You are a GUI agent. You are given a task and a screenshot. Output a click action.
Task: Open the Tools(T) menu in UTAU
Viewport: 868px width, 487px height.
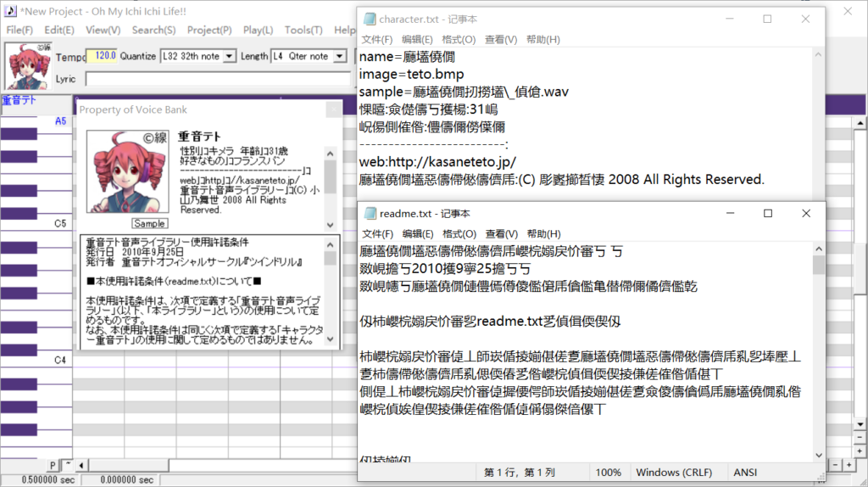pos(303,31)
